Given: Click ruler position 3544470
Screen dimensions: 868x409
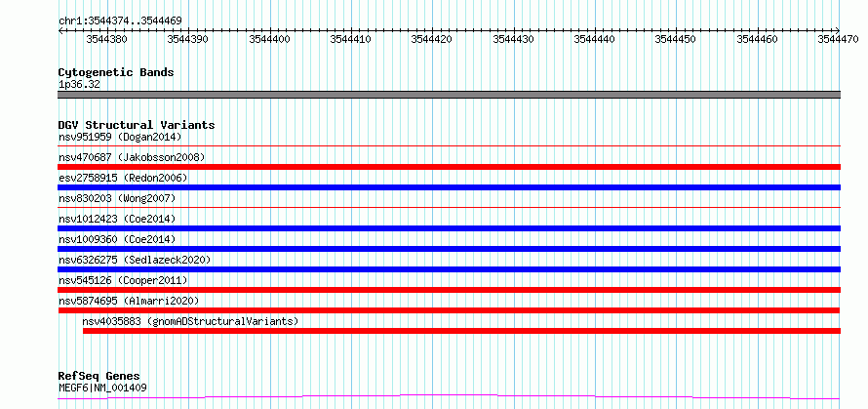Looking at the screenshot, I should pyautogui.click(x=838, y=39).
